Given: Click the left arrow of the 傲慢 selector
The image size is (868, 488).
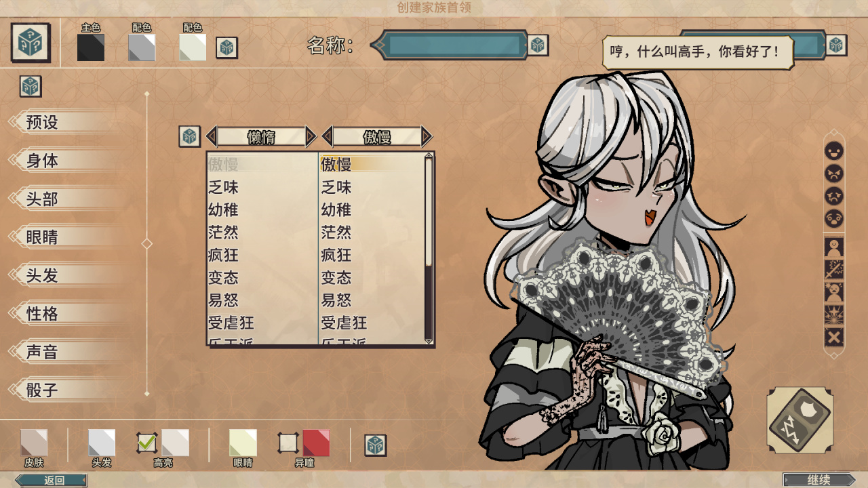Looking at the screenshot, I should click(x=328, y=137).
